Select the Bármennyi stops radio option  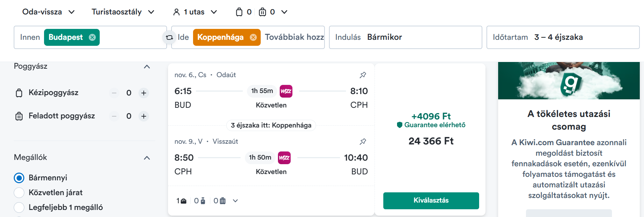click(x=19, y=178)
